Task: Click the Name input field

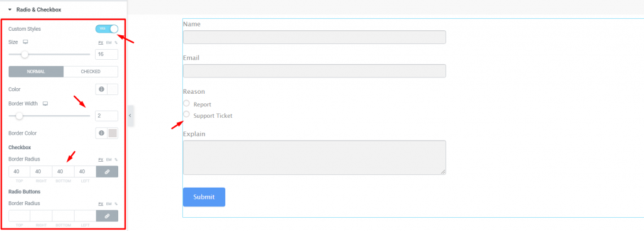Action: 314,37
